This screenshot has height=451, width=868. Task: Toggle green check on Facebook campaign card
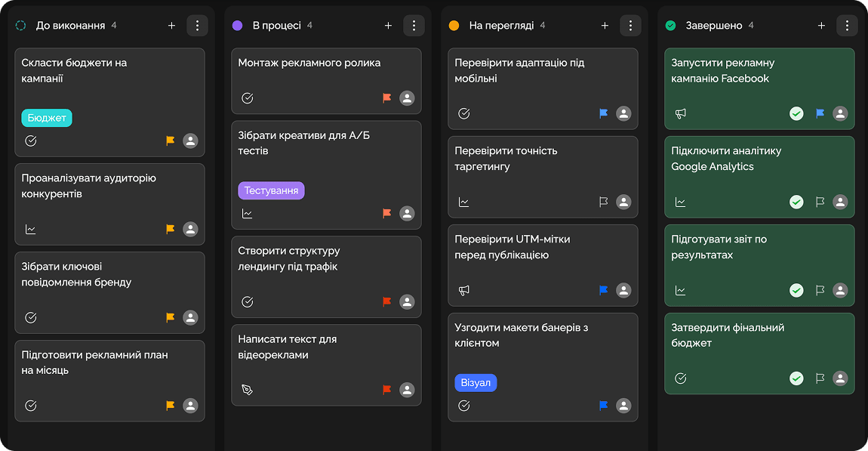tap(796, 113)
